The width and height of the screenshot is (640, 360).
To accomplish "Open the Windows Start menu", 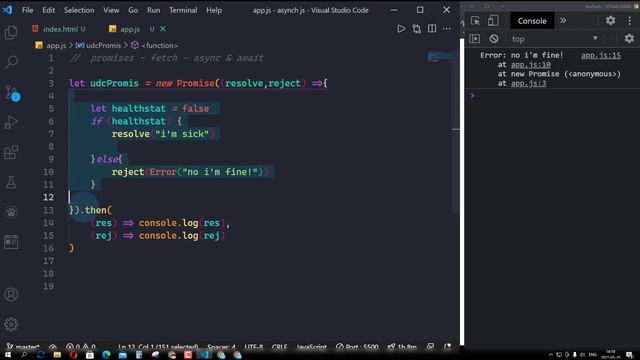I will click(x=8, y=355).
